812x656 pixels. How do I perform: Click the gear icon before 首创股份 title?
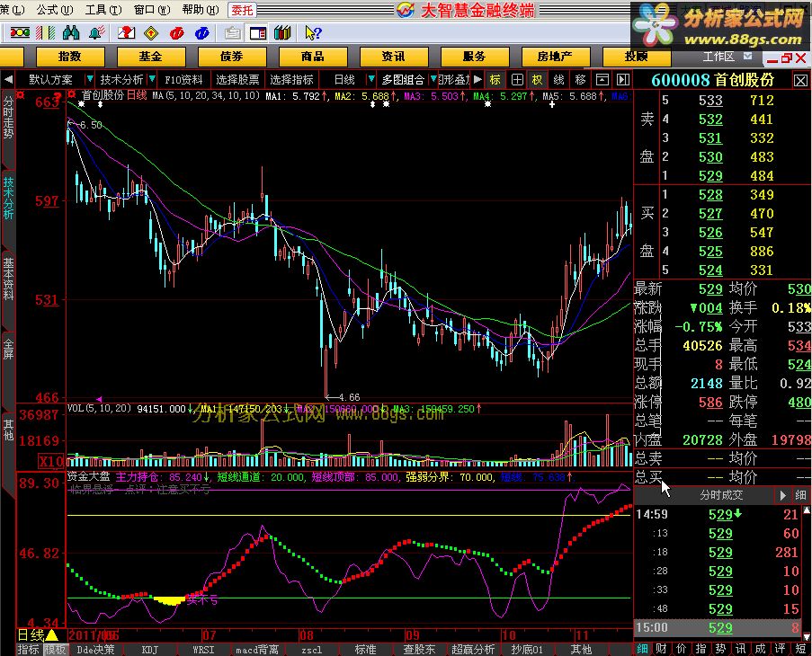[x=72, y=94]
